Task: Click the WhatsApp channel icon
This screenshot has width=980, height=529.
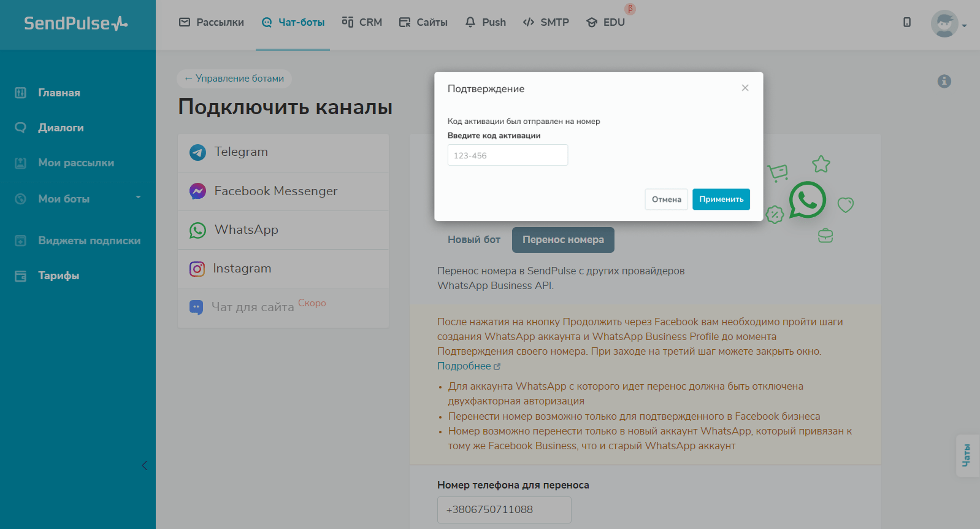Action: pyautogui.click(x=197, y=230)
